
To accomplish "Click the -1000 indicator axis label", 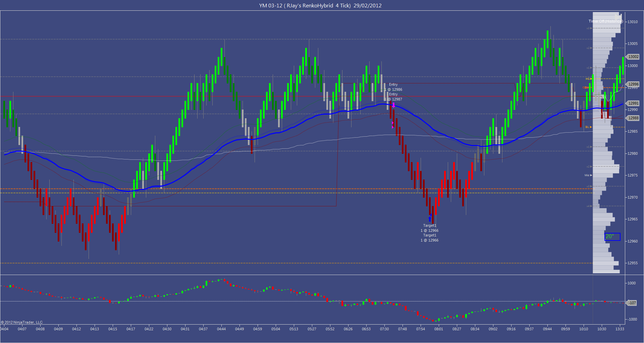I will (x=632, y=319).
